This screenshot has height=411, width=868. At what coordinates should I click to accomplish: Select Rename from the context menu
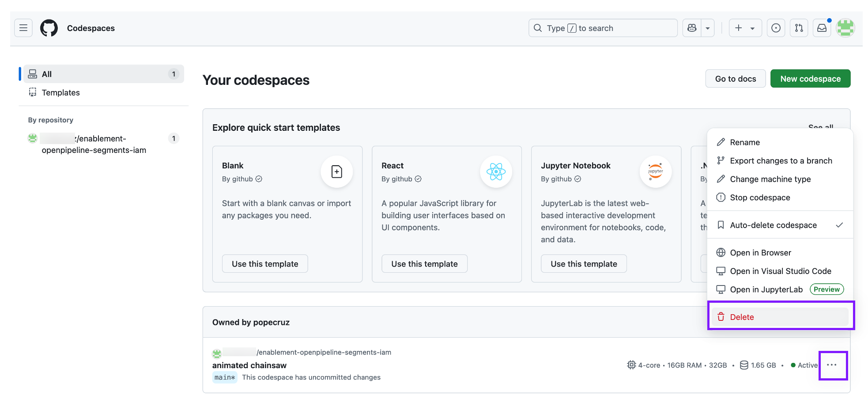pos(780,142)
